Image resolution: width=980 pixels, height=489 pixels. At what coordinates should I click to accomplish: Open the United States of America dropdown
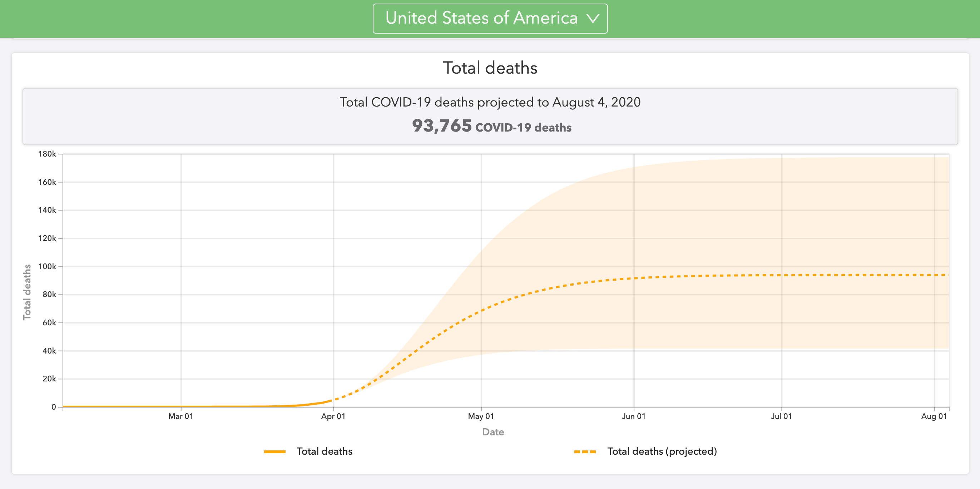tap(481, 18)
